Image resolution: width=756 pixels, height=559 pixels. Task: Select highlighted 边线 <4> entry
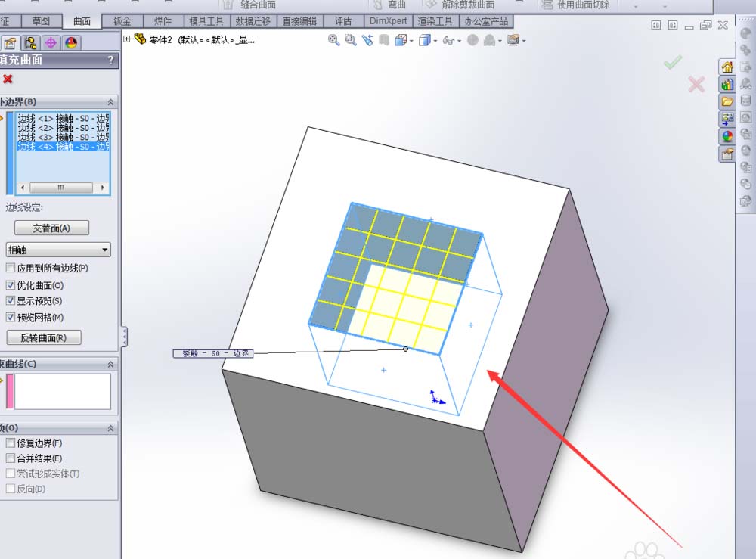click(x=64, y=146)
